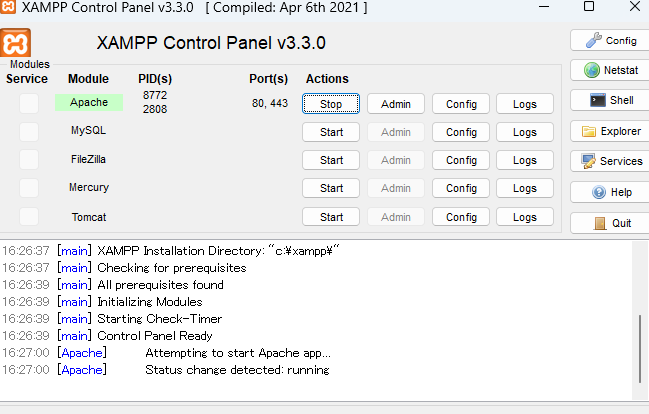This screenshot has height=414, width=649.
Task: Open the Apache Admin page
Action: pos(396,104)
